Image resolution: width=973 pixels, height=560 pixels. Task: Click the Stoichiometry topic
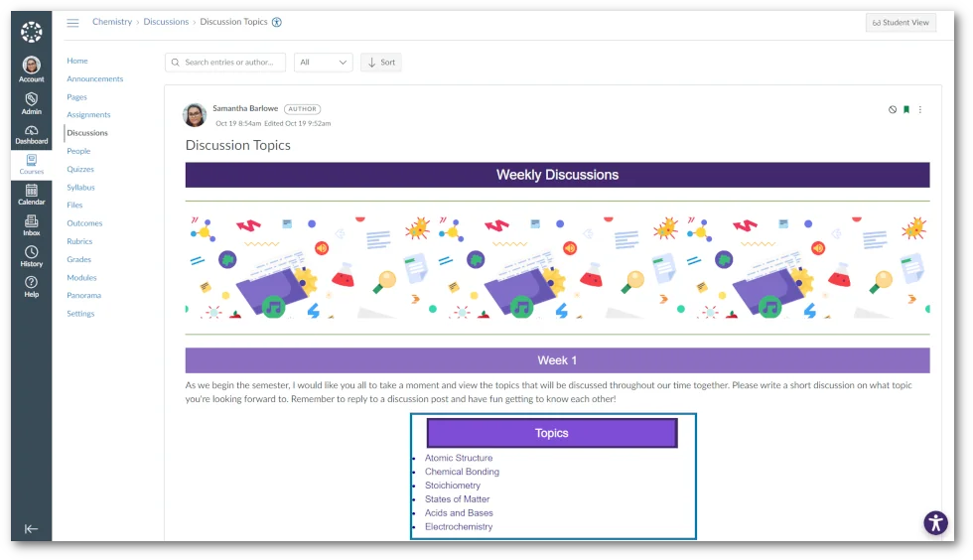pos(453,486)
